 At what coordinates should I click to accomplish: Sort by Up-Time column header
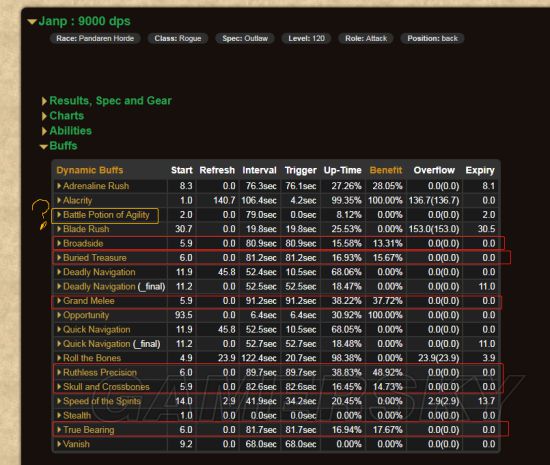tap(343, 170)
